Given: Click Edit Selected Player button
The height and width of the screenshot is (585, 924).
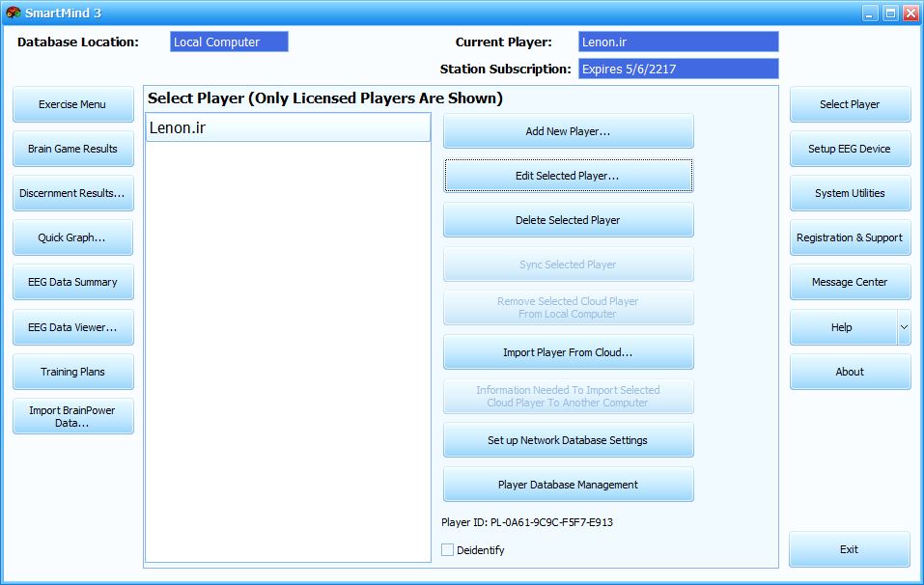Looking at the screenshot, I should point(568,176).
